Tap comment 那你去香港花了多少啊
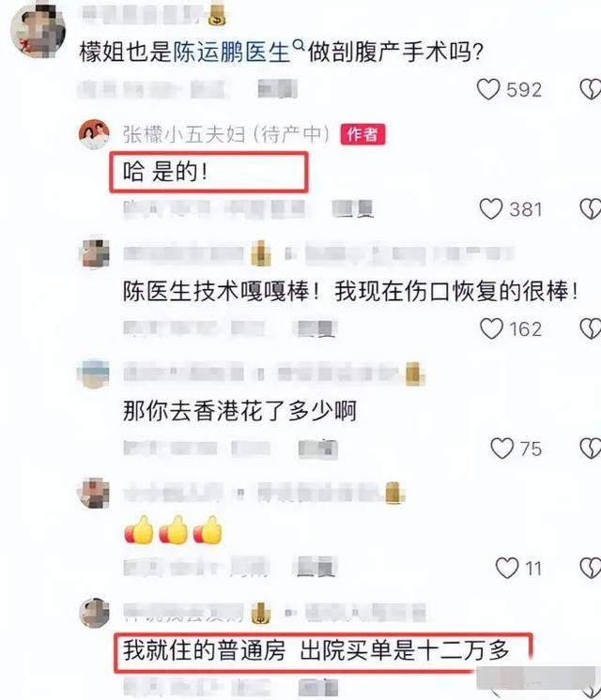The width and height of the screenshot is (601, 700). tap(240, 411)
